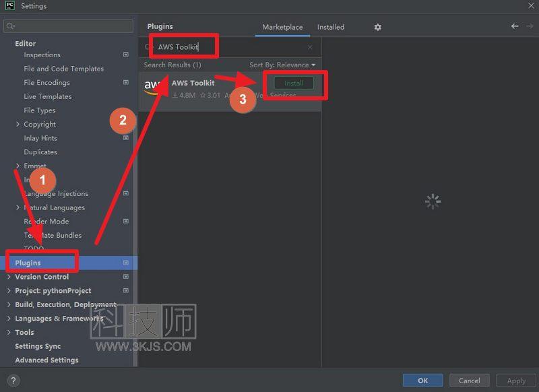Screen dimensions: 539x392
Task: Expand Build, Execution, Deployment section
Action: (x=9, y=304)
